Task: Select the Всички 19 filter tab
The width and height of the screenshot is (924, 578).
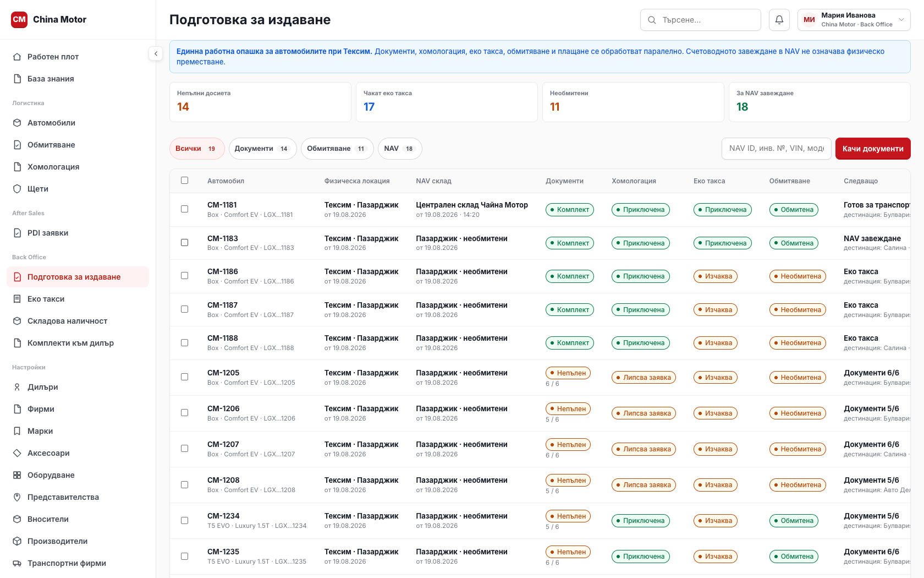Action: coord(197,149)
